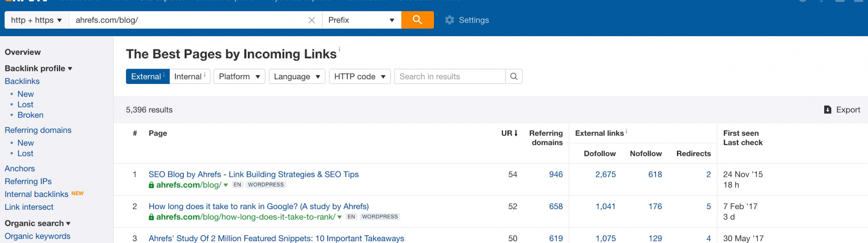Viewport: 868px width, 243px height.
Task: Open Anchors in the sidebar
Action: [x=20, y=168]
